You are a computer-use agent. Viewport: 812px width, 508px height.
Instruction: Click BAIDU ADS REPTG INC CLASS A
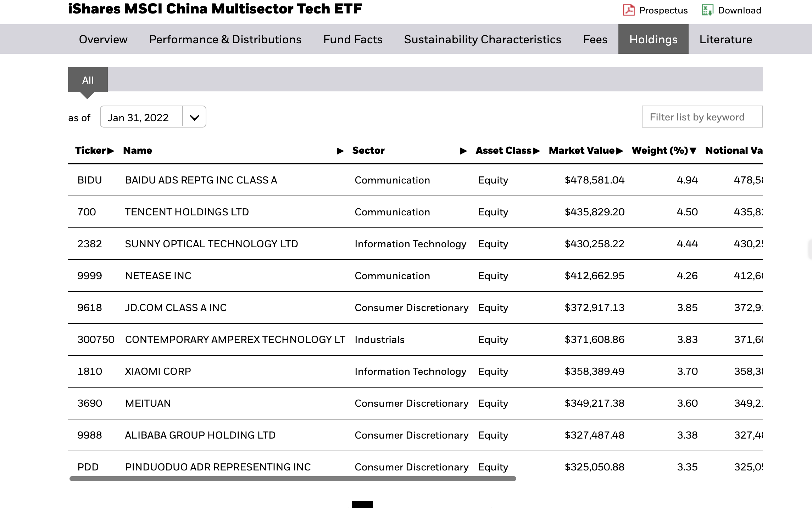click(201, 180)
